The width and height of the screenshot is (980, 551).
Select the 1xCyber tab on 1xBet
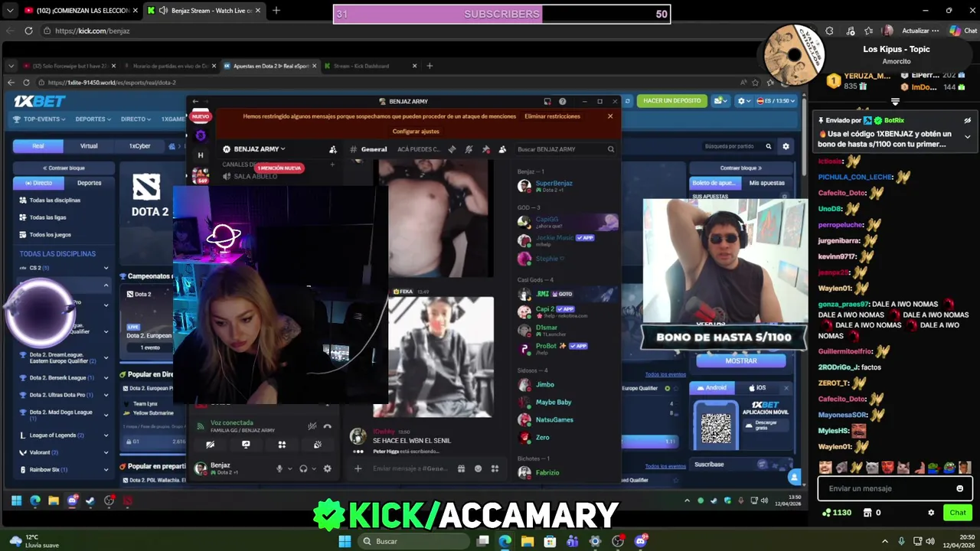[x=139, y=145]
